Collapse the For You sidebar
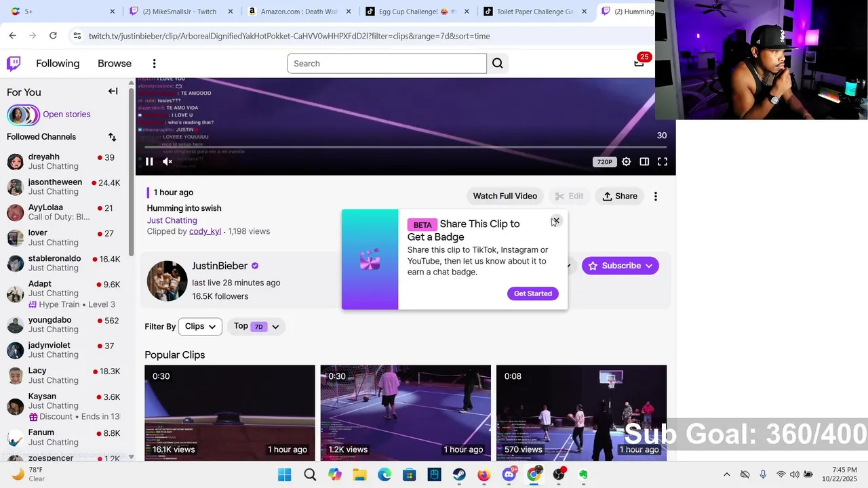868x488 pixels. (x=113, y=91)
